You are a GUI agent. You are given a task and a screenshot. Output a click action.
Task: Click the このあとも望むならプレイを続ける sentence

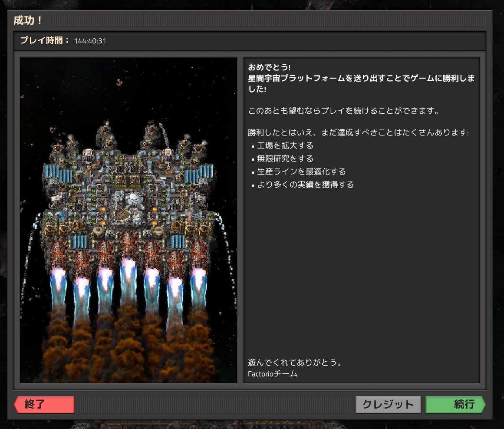(343, 111)
